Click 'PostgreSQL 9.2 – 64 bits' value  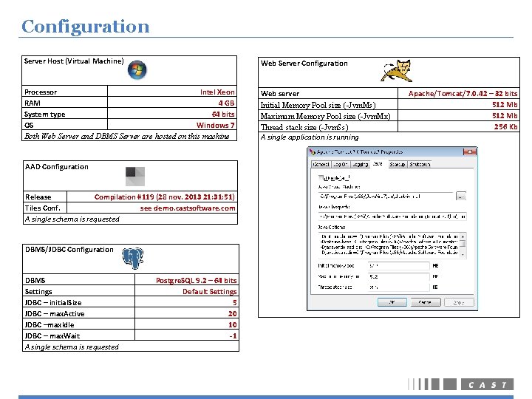point(196,280)
